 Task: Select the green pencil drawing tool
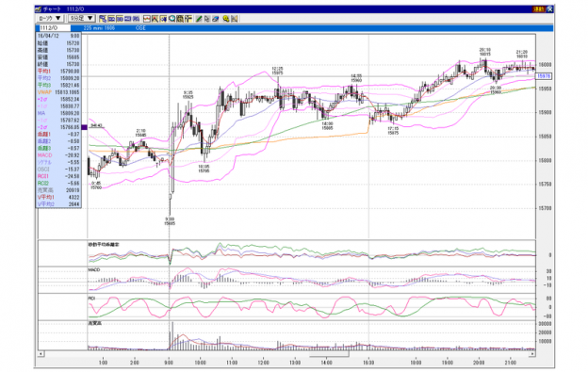[x=199, y=18]
